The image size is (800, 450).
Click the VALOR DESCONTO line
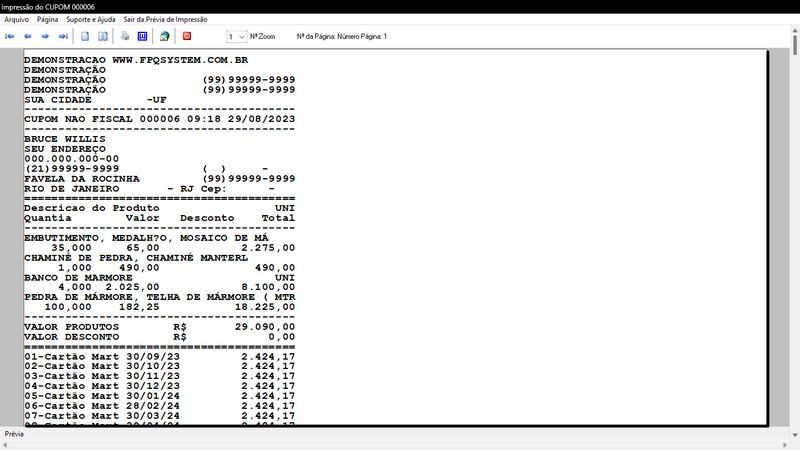click(160, 337)
